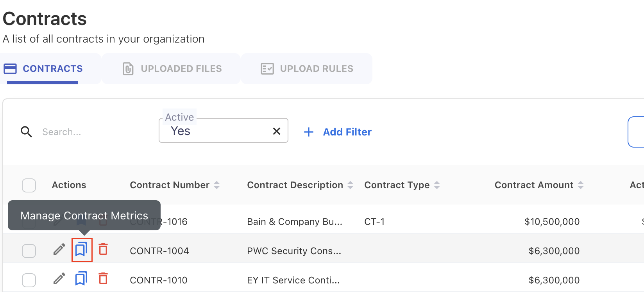Click the search magnifier icon

(x=26, y=132)
